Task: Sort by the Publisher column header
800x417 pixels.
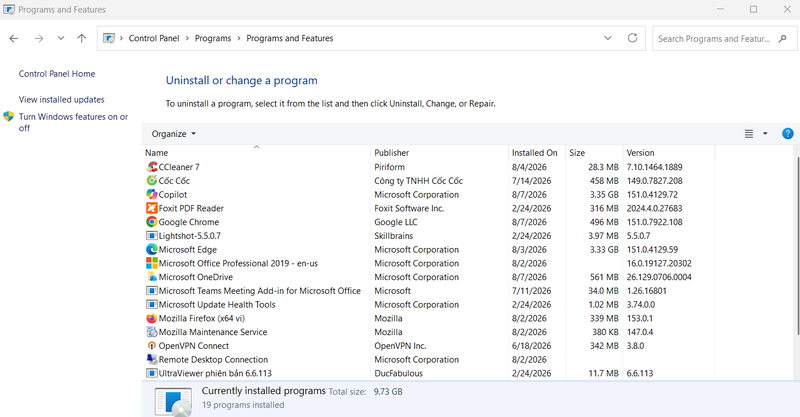Action: (x=439, y=152)
